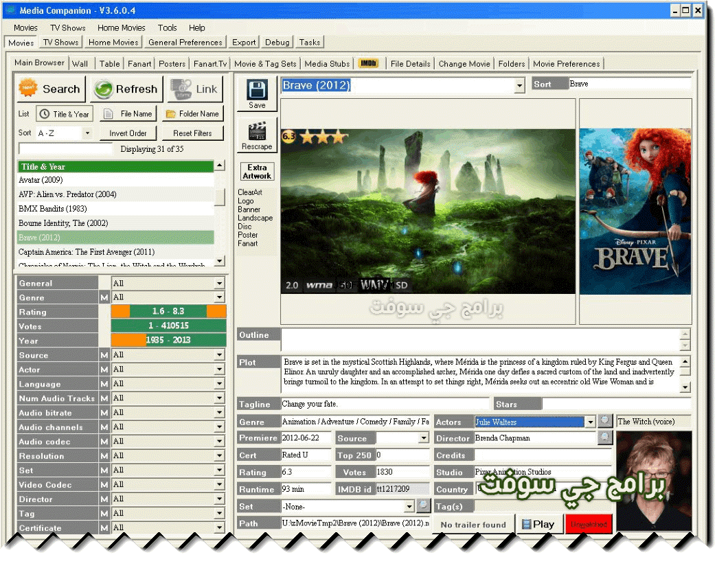The height and width of the screenshot is (570, 728).
Task: Select Avatar (2009) in the movie list
Action: [x=115, y=180]
